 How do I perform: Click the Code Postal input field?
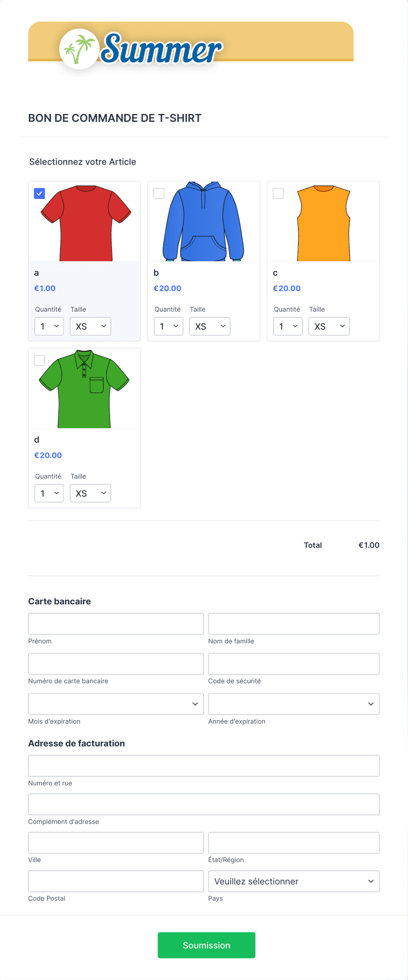[116, 881]
